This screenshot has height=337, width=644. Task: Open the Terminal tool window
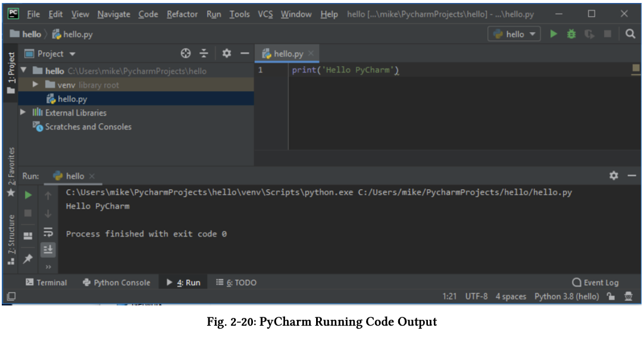pos(46,282)
